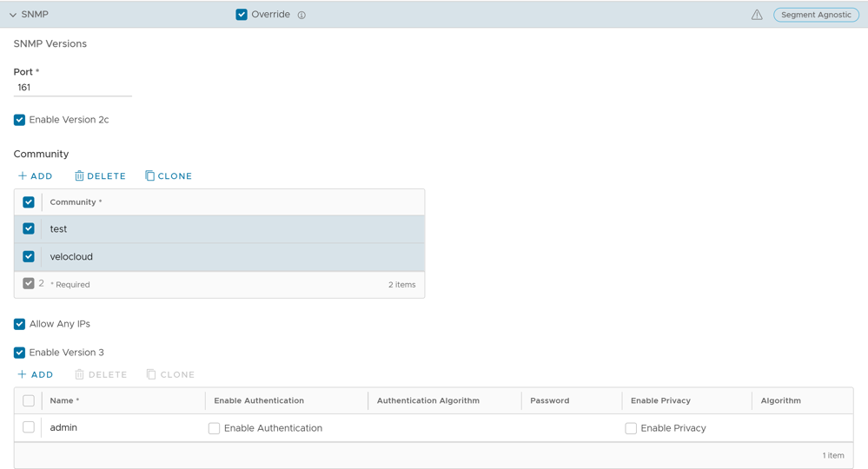Click the Name column header

point(64,400)
